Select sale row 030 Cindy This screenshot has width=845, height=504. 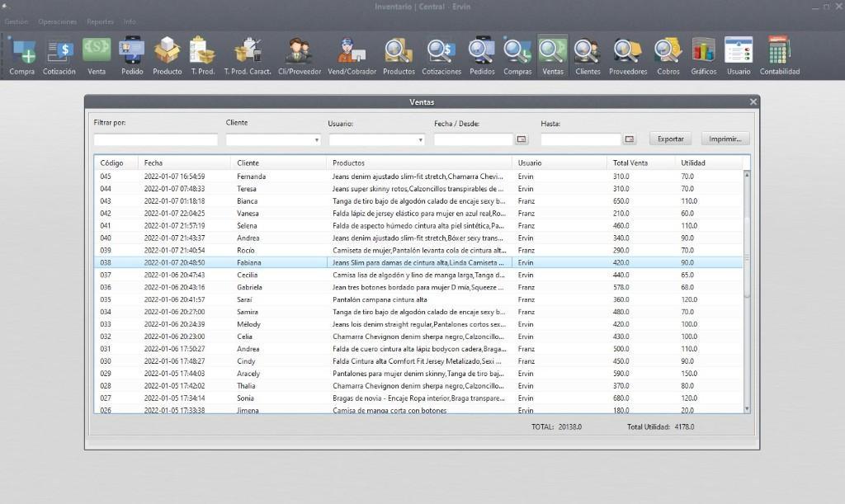418,361
